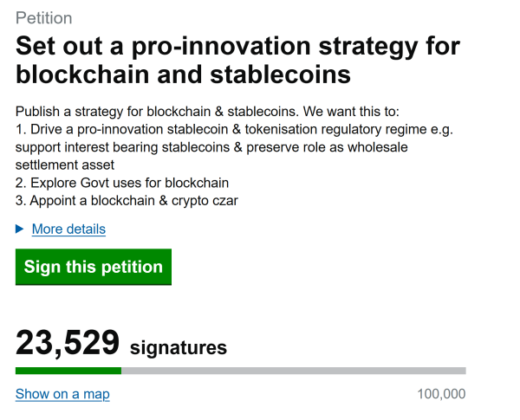Viewport: 520px width, 420px height.
Task: Click the 100,000 target number
Action: click(x=441, y=394)
